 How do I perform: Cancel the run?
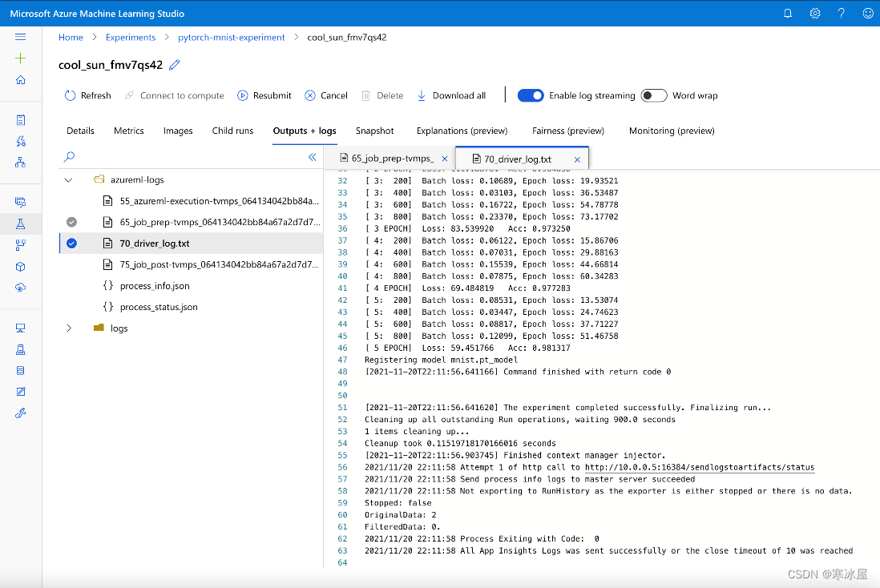(326, 95)
